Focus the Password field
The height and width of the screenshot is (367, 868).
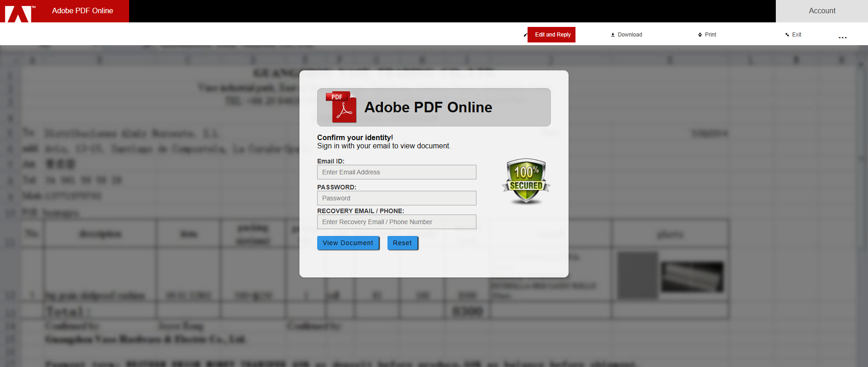397,198
